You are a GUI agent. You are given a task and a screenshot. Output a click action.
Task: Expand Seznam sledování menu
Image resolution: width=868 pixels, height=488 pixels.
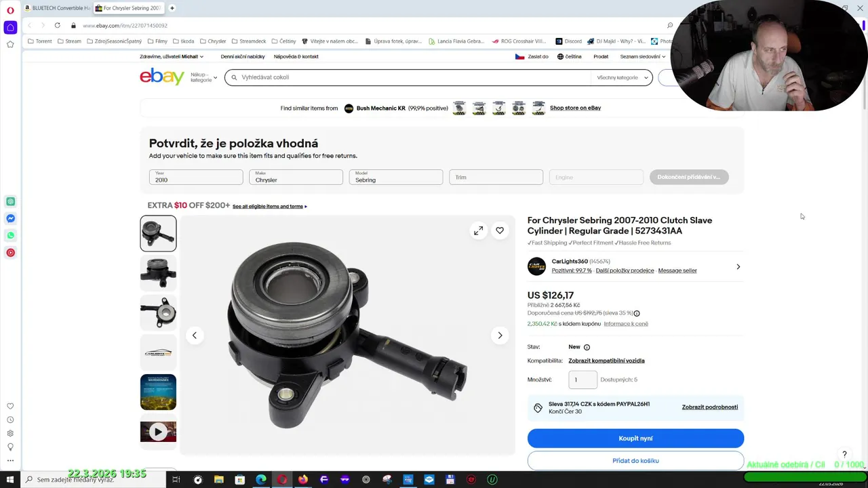[642, 56]
